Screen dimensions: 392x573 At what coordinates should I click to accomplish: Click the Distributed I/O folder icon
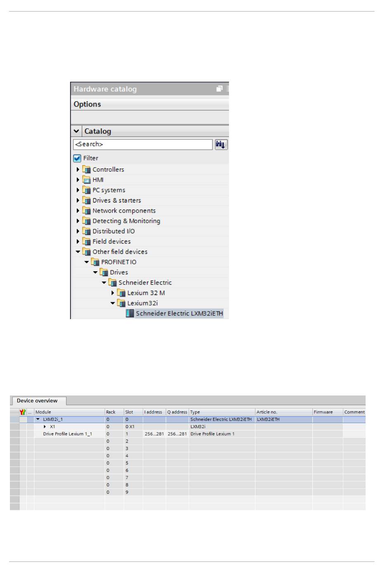coord(86,231)
